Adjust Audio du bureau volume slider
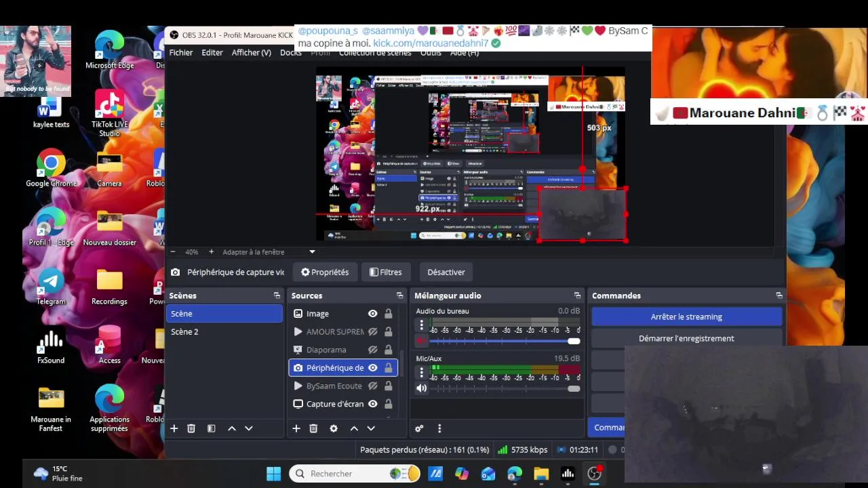868x488 pixels. click(505, 341)
